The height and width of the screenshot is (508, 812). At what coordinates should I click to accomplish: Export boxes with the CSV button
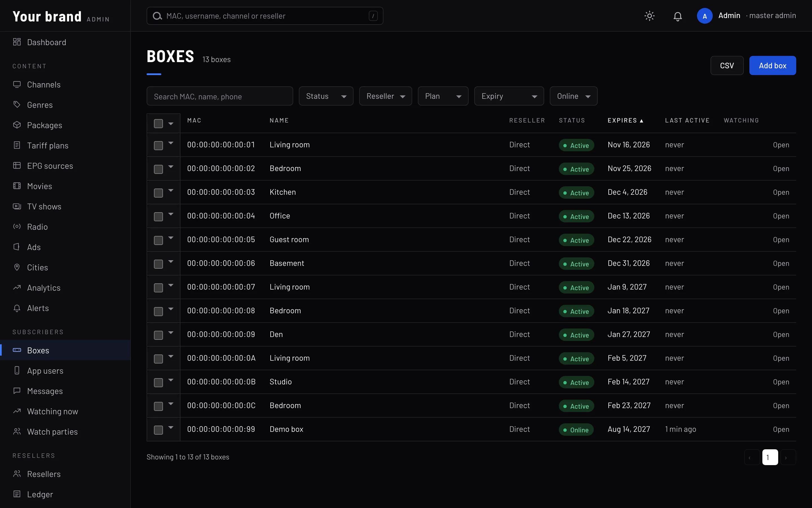click(727, 65)
